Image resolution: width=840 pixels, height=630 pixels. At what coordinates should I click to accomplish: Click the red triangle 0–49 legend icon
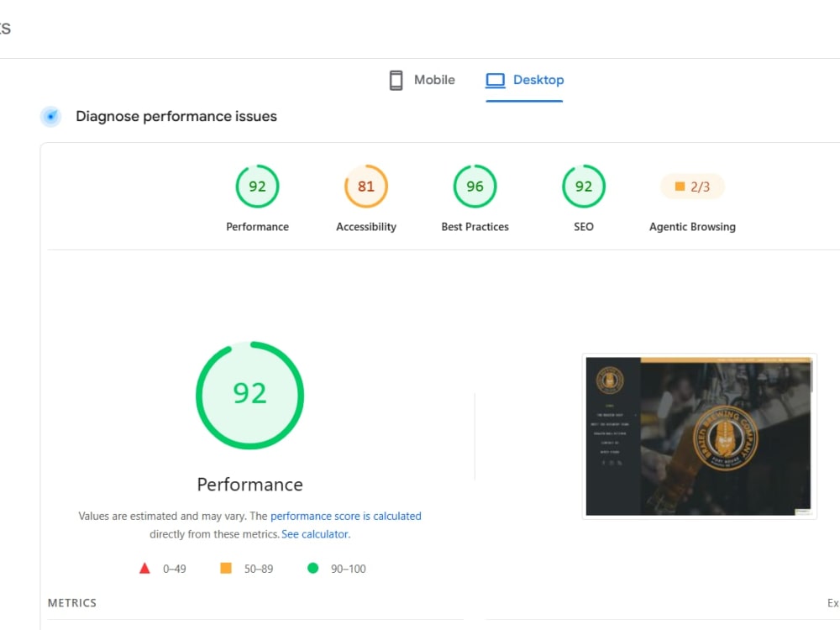pos(144,569)
